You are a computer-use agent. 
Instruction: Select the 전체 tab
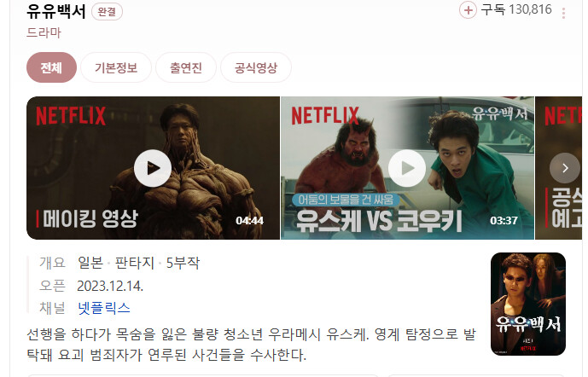pyautogui.click(x=51, y=68)
